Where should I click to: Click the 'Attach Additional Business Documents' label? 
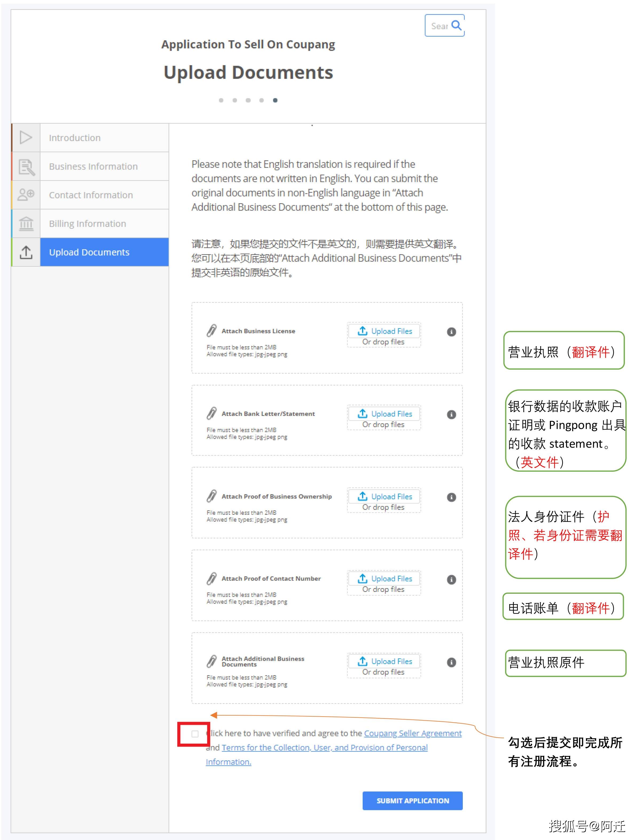pos(263,662)
